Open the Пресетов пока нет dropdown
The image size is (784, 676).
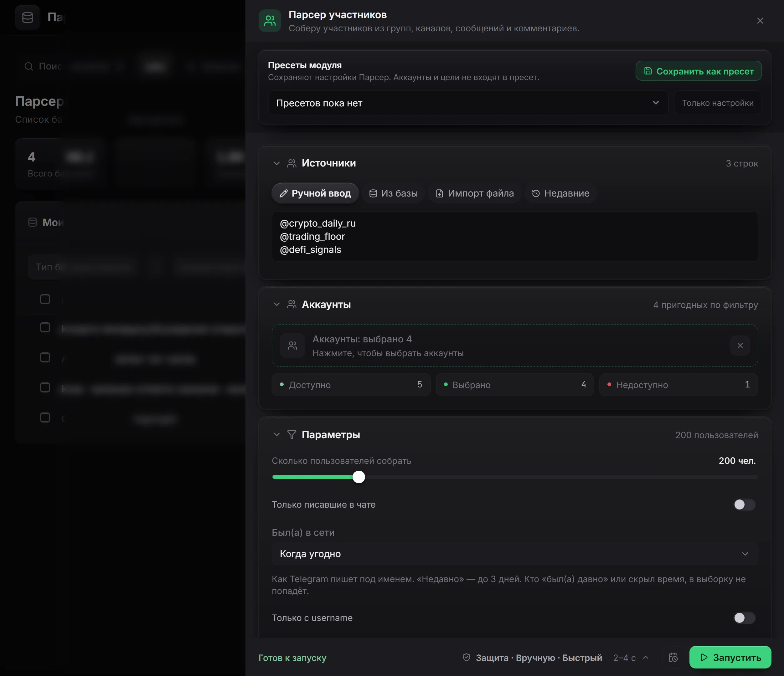tap(468, 103)
